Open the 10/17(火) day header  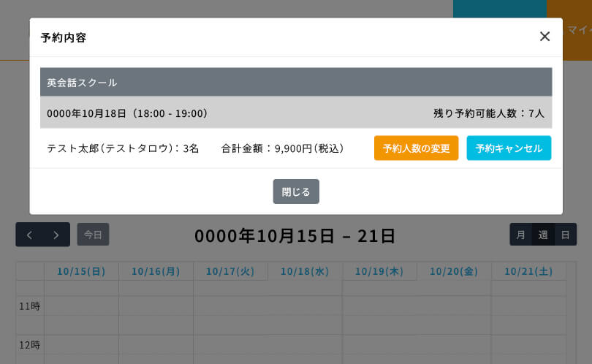click(230, 271)
